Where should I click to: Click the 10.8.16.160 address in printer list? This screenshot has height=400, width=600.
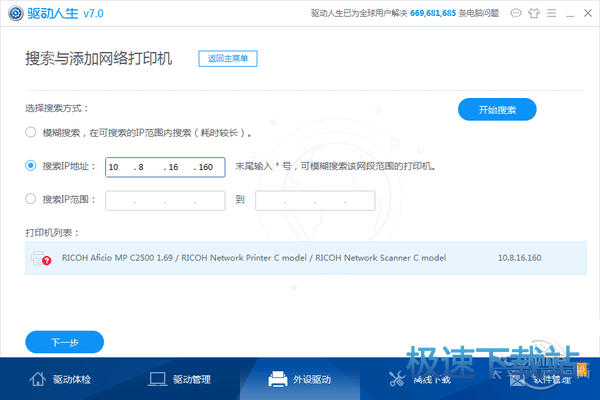(519, 258)
